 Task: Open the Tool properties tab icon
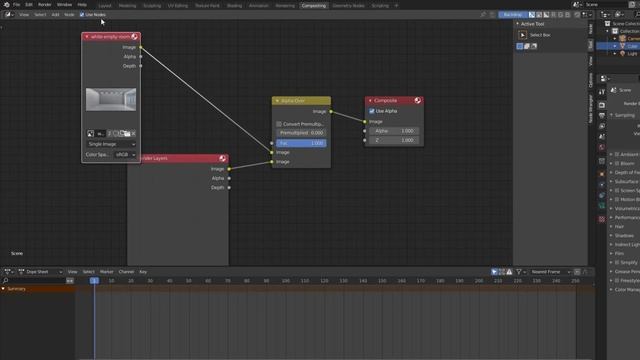(602, 92)
